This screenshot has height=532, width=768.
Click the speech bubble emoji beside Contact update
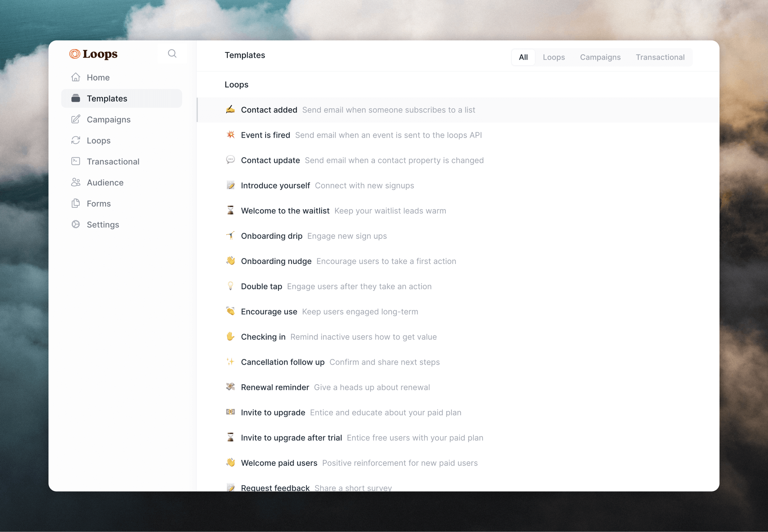(230, 160)
